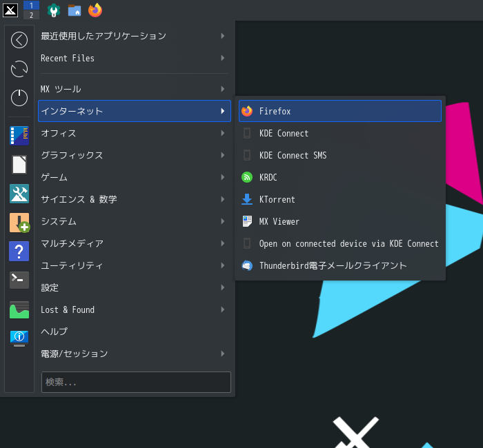Open the blank document sidebar icon

(x=19, y=165)
